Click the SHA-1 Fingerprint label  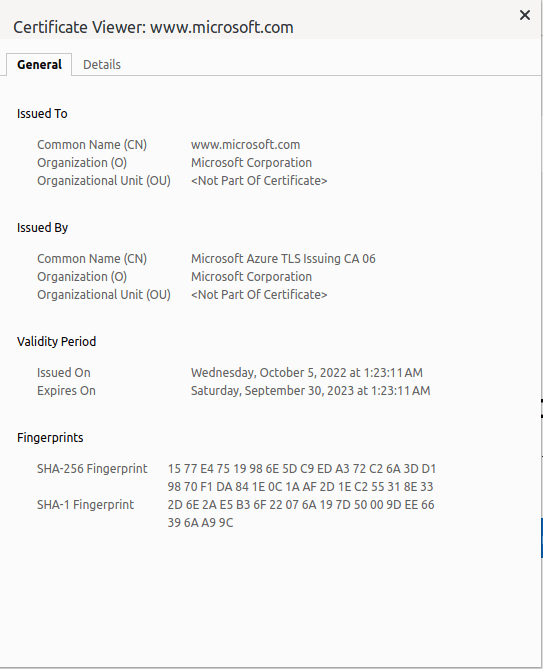pos(85,504)
